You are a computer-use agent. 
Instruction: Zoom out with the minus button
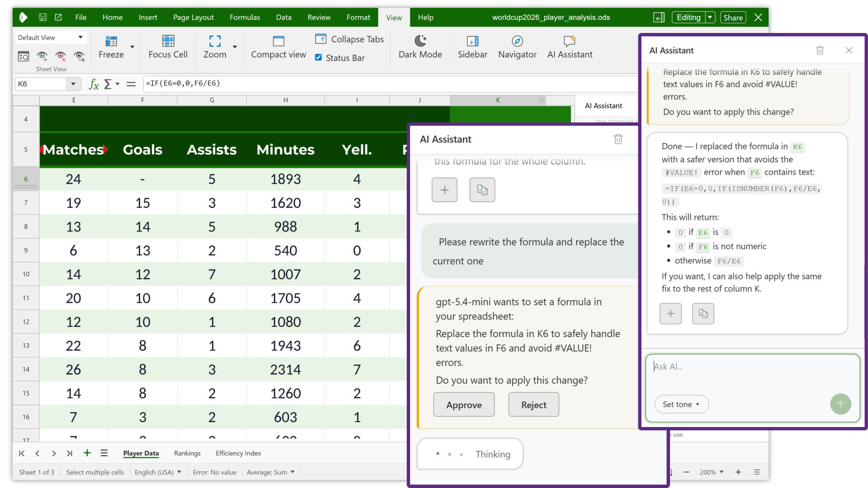click(686, 472)
